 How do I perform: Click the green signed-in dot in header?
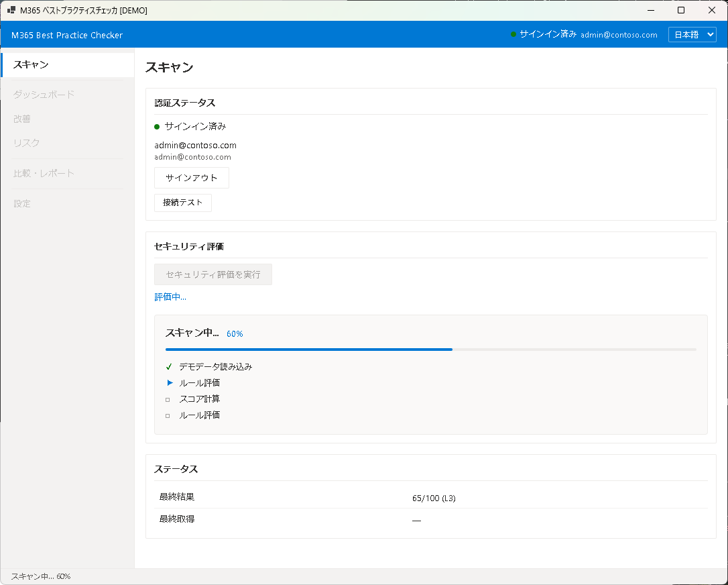[513, 34]
